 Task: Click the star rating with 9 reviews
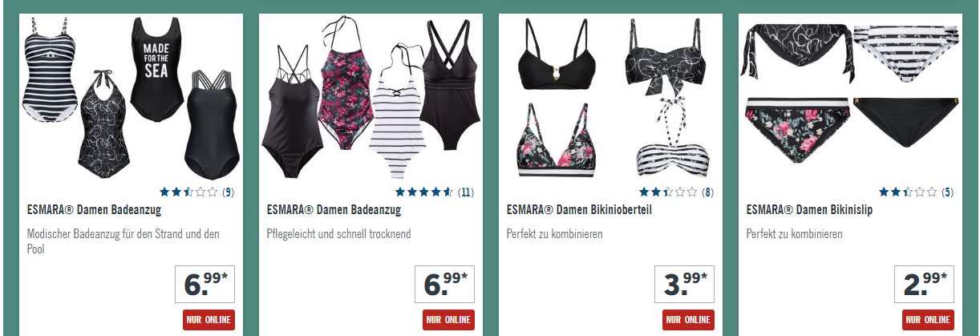tap(196, 192)
